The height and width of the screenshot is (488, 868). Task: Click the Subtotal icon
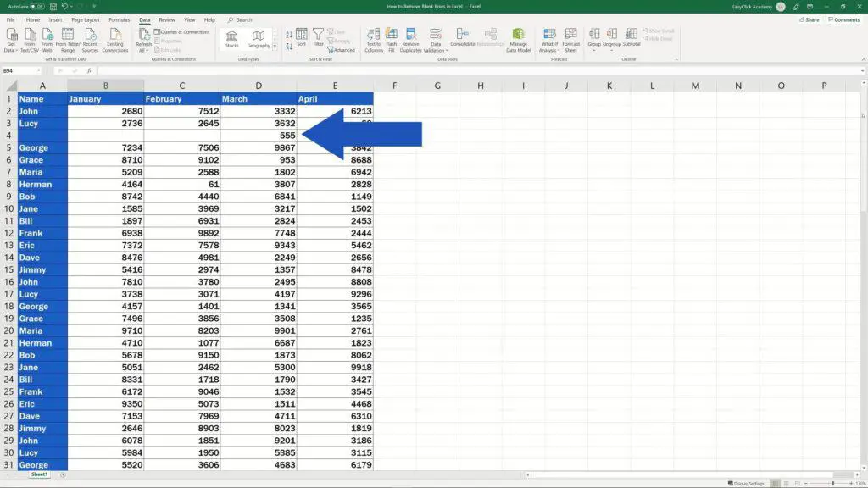(x=631, y=38)
